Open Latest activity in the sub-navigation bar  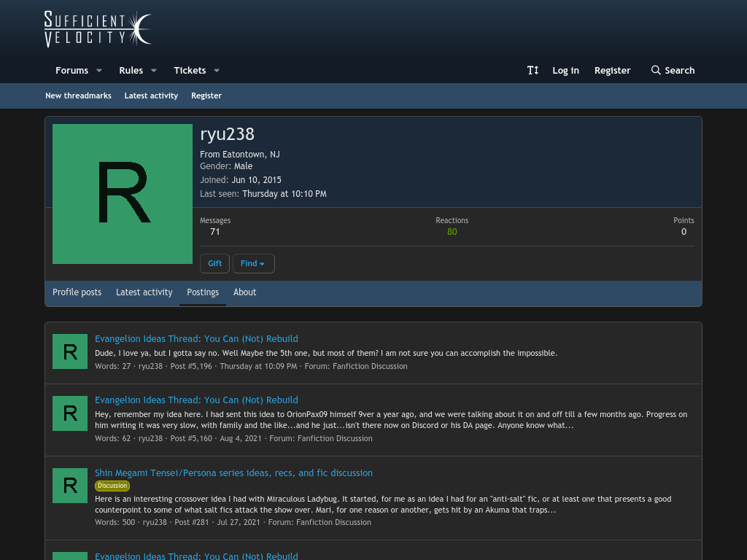pyautogui.click(x=151, y=96)
